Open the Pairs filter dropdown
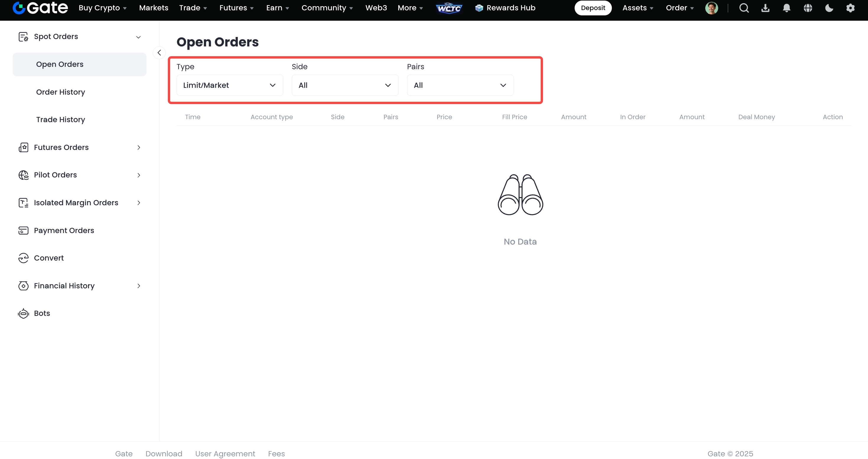This screenshot has width=868, height=459. click(x=460, y=85)
